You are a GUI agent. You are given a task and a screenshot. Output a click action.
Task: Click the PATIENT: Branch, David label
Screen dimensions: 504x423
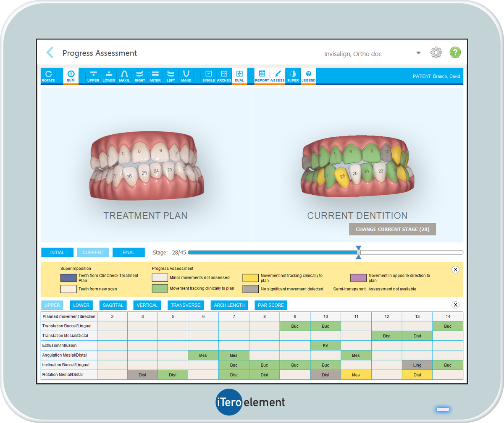tap(437, 76)
